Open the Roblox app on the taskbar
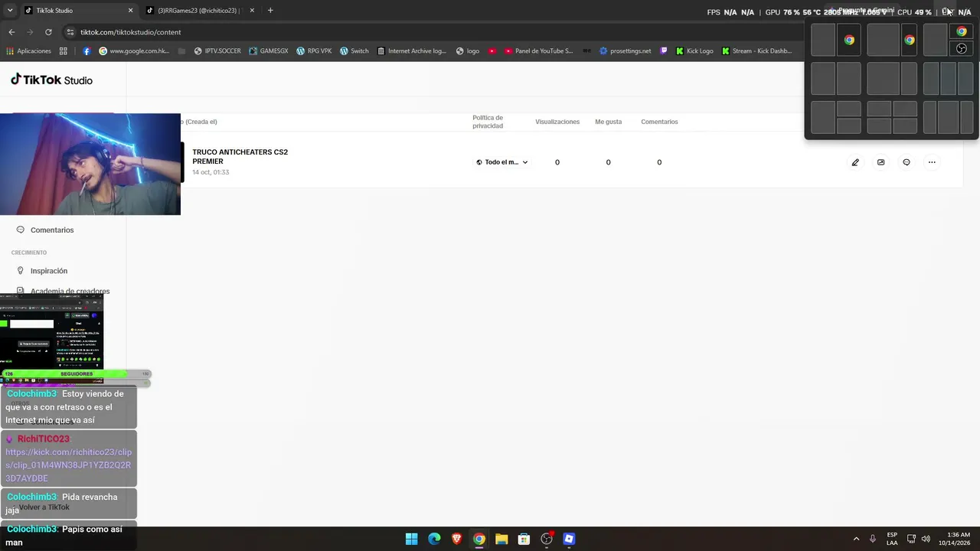Image resolution: width=980 pixels, height=551 pixels. click(569, 539)
